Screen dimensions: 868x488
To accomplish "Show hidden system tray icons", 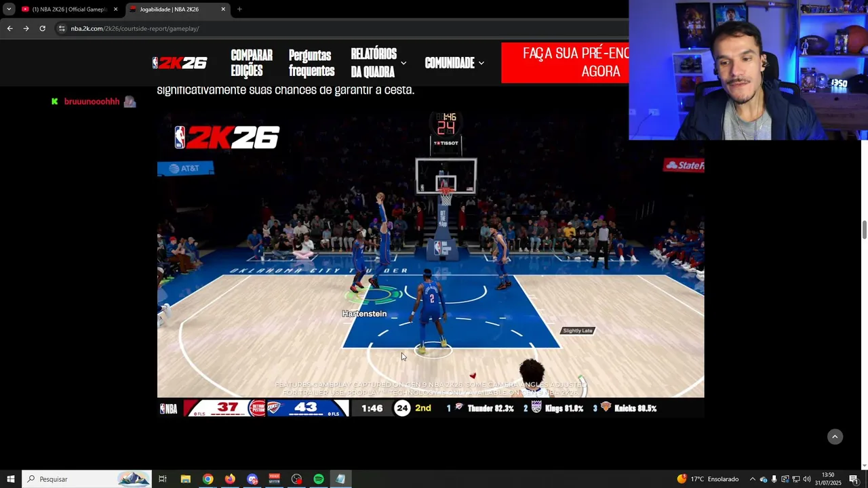I will pyautogui.click(x=752, y=479).
